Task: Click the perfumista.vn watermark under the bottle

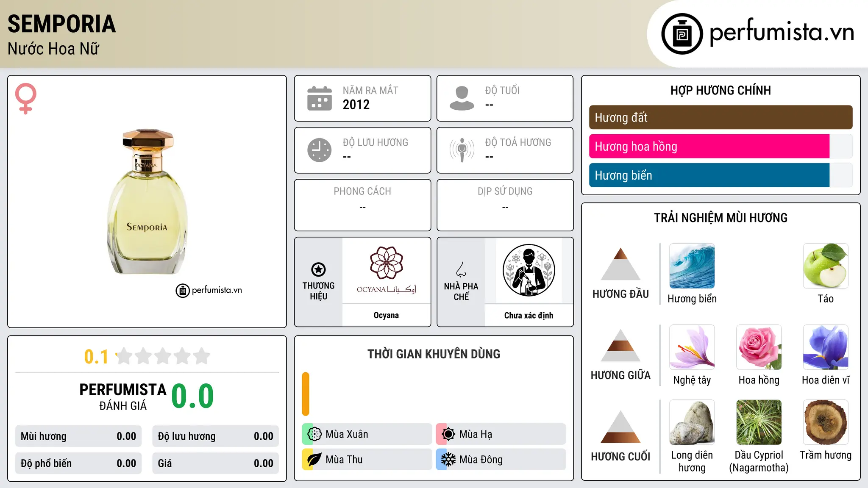Action: [x=209, y=290]
